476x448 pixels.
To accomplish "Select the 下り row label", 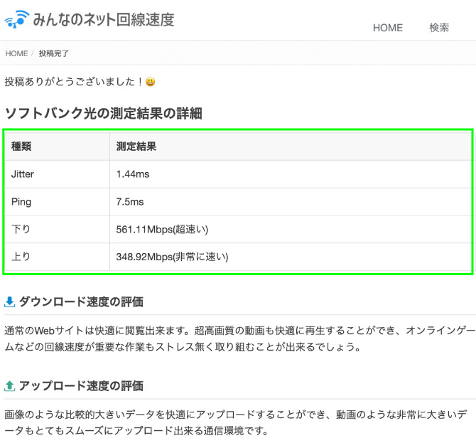I will click(x=21, y=229).
